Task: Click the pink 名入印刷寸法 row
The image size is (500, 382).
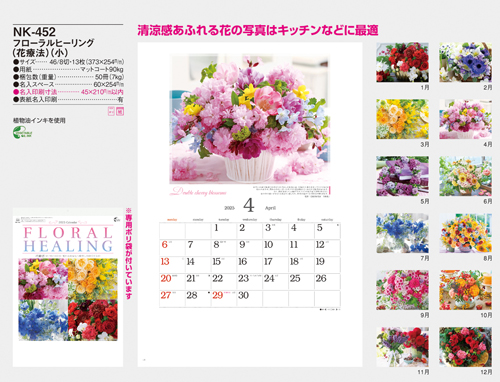Action: coord(68,92)
